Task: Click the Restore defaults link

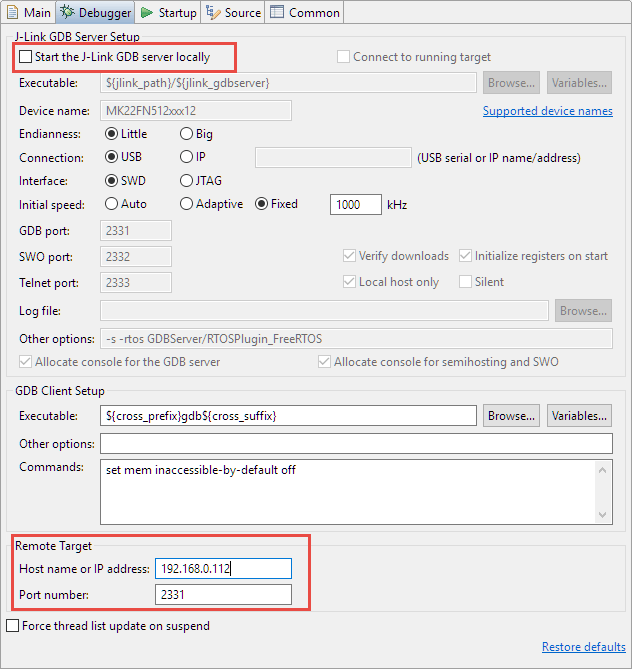Action: (x=583, y=647)
